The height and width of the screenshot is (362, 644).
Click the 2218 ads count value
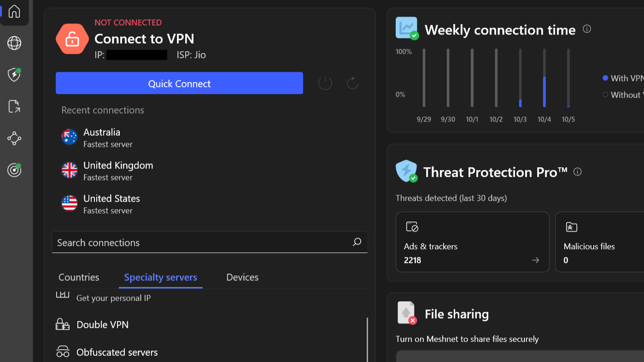point(412,260)
